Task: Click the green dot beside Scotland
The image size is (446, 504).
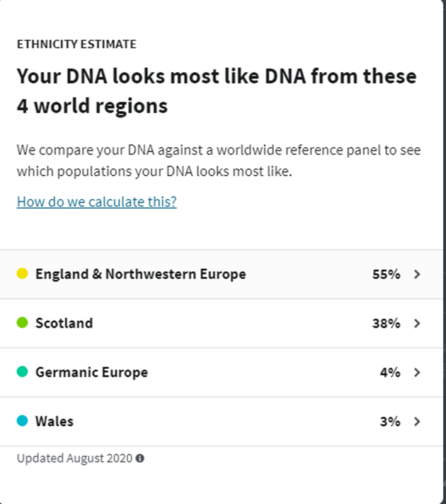Action: (x=22, y=323)
